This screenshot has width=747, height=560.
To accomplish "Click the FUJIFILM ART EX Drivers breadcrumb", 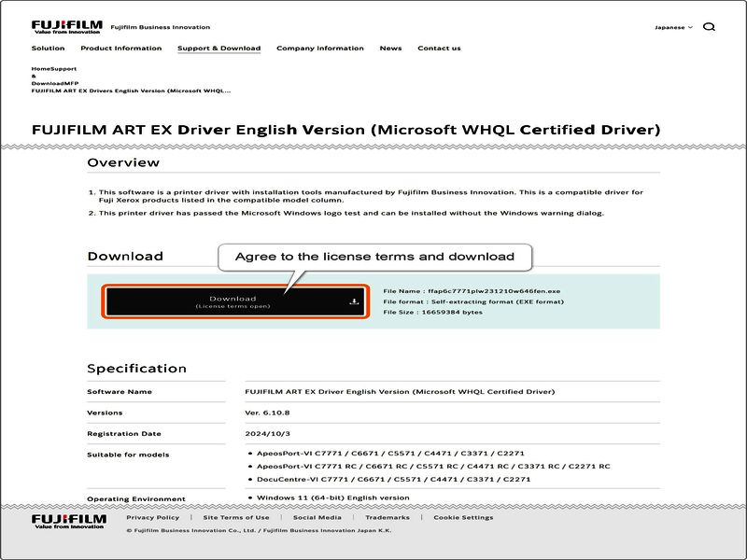I will pos(131,91).
